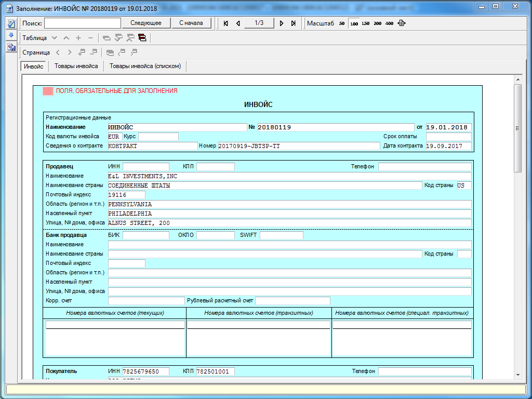This screenshot has width=532, height=399.
Task: Click the checklist icon in left sidebar
Action: (x=10, y=24)
